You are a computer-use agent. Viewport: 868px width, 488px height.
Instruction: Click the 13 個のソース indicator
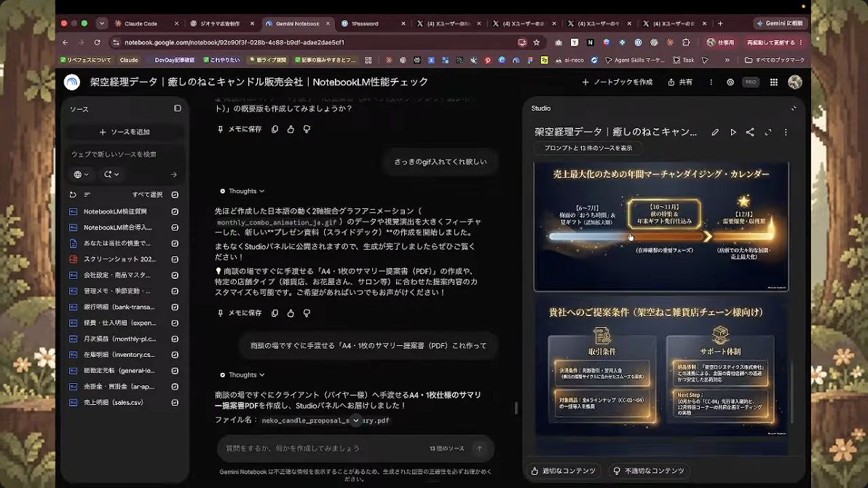[x=446, y=448]
